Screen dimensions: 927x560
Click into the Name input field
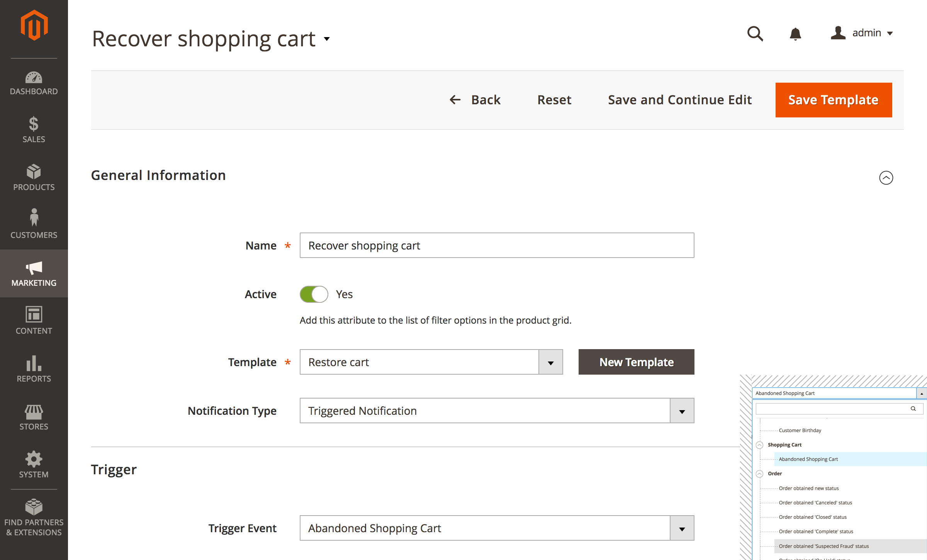tap(497, 245)
